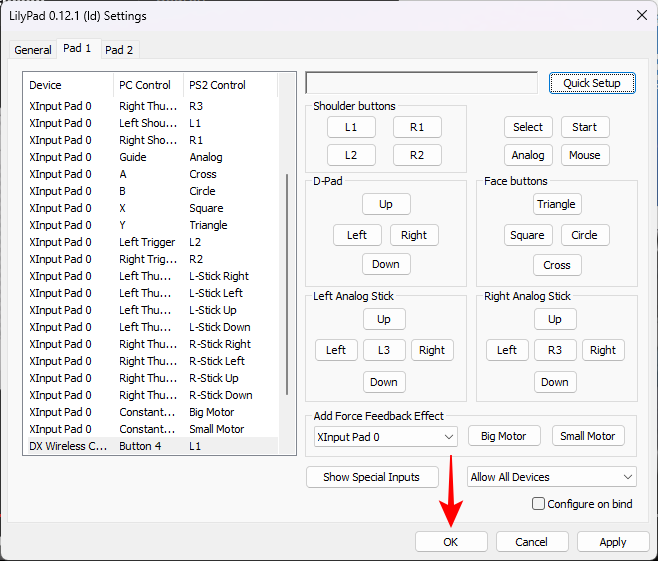Select the row mapped to Square
The height and width of the screenshot is (561, 658).
(153, 208)
